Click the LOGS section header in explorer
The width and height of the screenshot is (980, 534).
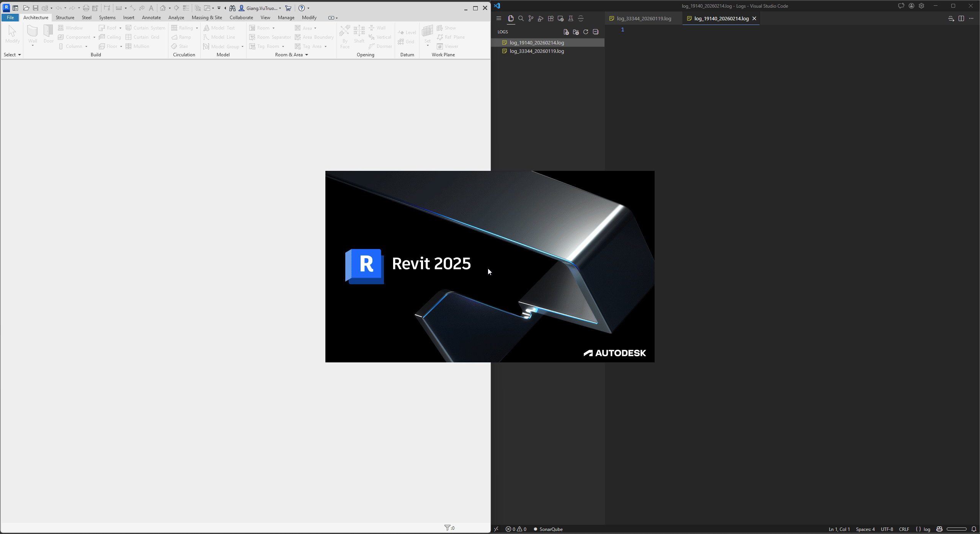pos(503,32)
